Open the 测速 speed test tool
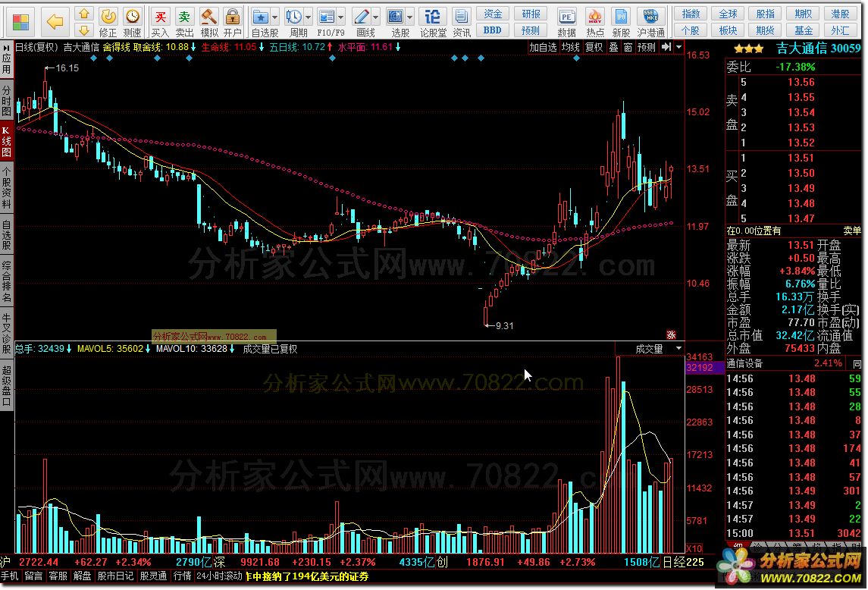The height and width of the screenshot is (590, 868). 132,23
